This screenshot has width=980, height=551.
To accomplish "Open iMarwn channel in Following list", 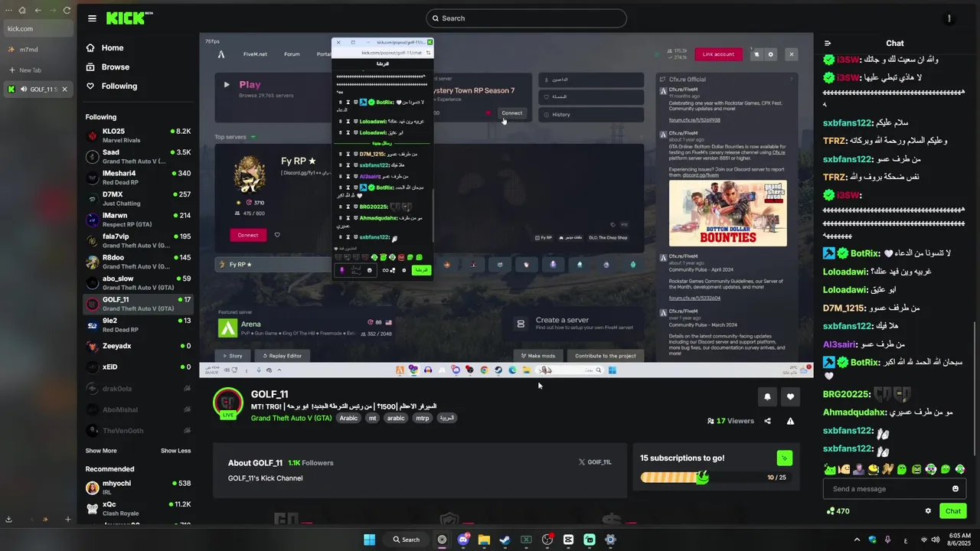I will coord(138,220).
